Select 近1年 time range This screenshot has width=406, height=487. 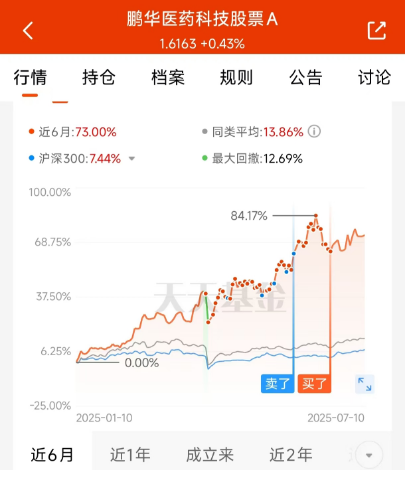click(130, 455)
